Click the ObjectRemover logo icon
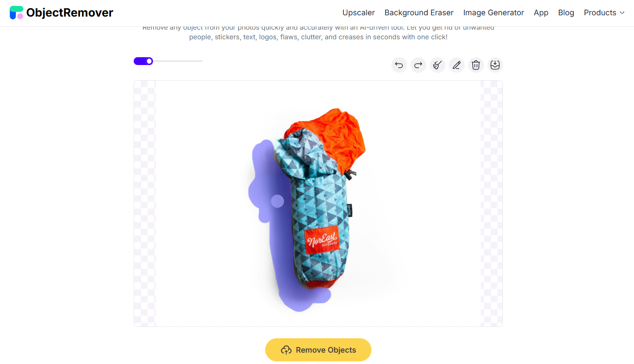Viewport: 634px width, 364px height. tap(17, 13)
